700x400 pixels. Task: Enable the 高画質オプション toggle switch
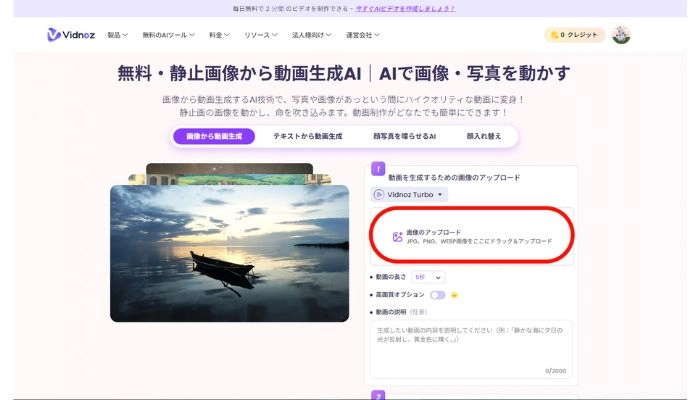437,295
